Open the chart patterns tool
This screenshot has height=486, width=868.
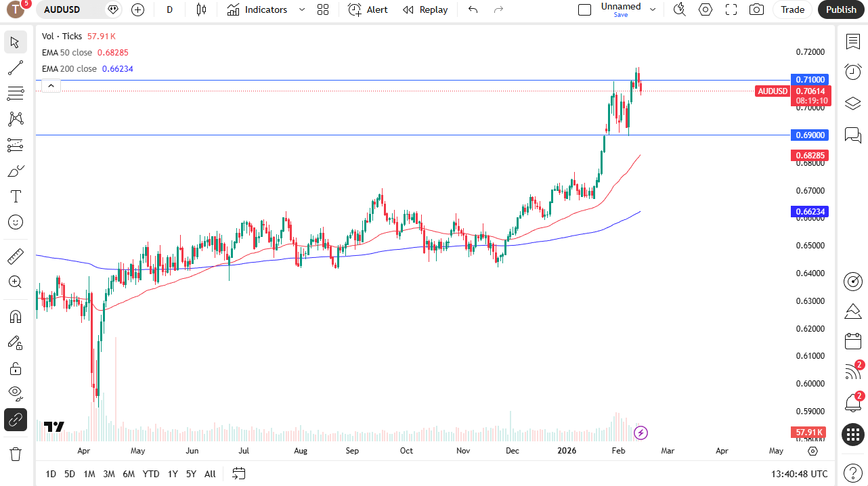coord(16,119)
